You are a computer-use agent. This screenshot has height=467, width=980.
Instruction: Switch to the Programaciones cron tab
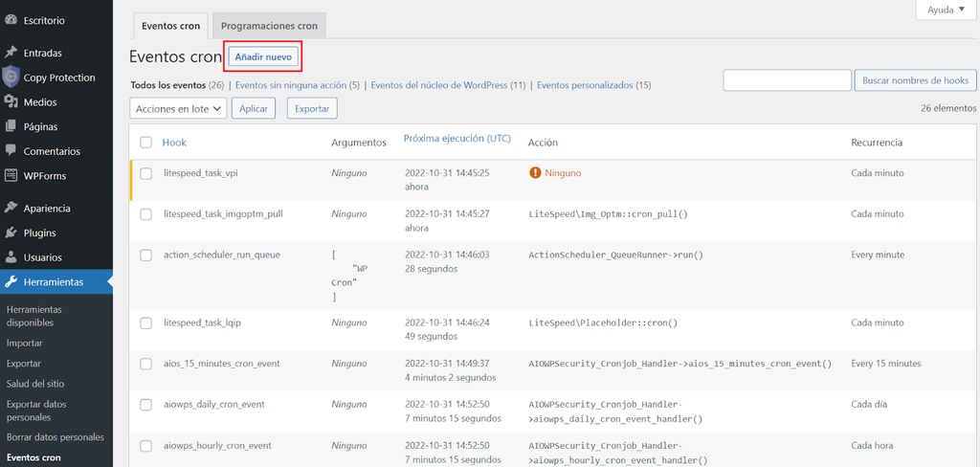click(x=270, y=26)
